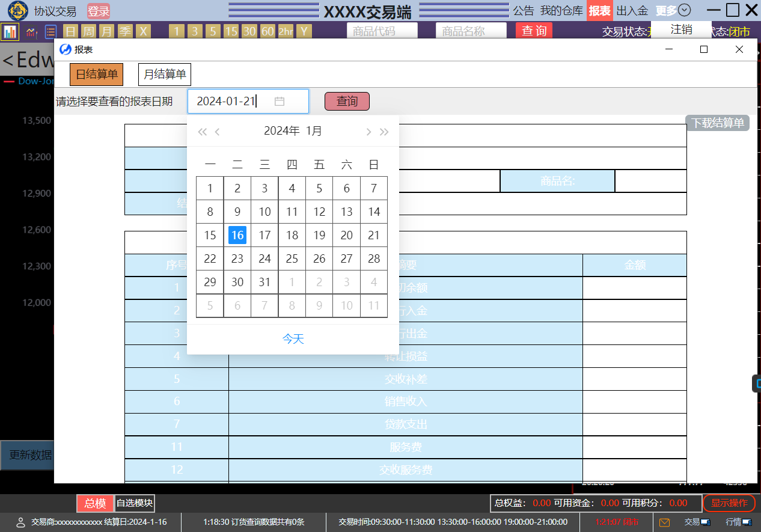Select the 日 daily period button
The width and height of the screenshot is (761, 532).
pyautogui.click(x=71, y=31)
